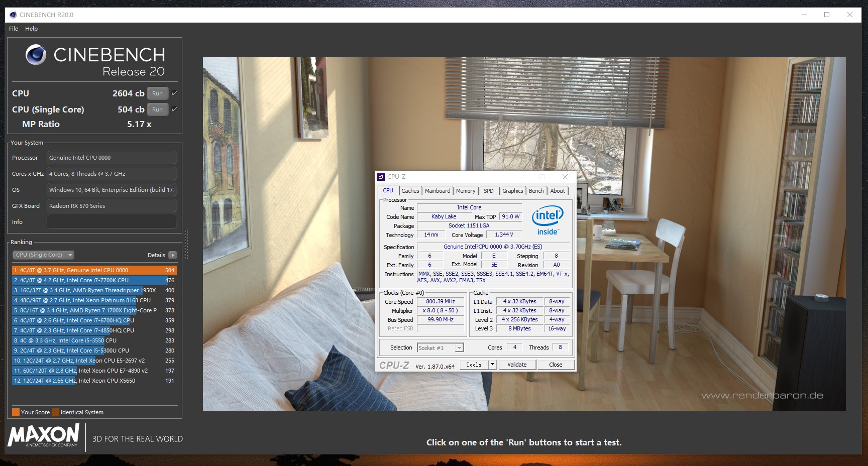Select ranking row 12 Xeon X5650
Screen dimensions: 868x466
94,381
